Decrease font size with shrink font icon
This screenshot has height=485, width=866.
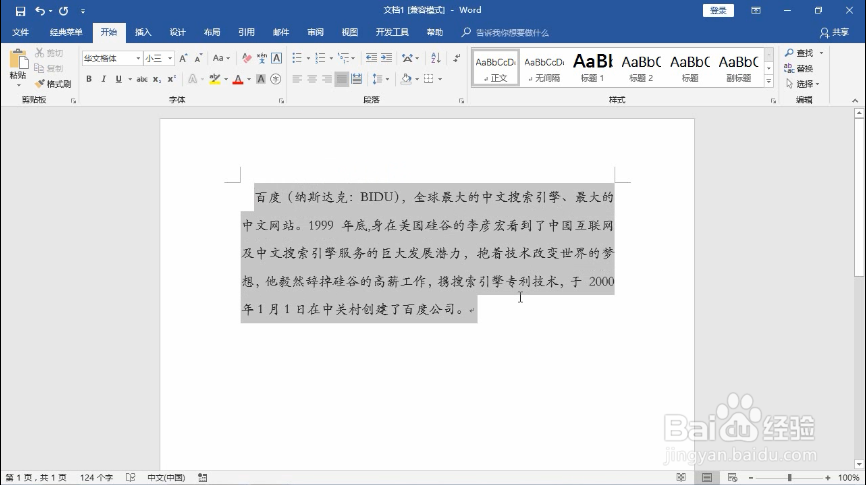(198, 58)
